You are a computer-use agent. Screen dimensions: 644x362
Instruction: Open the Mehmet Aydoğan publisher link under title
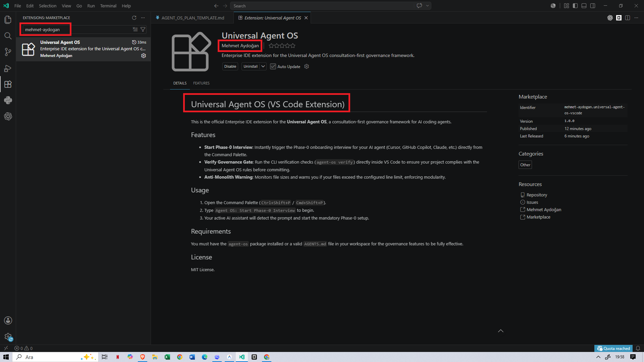240,46
